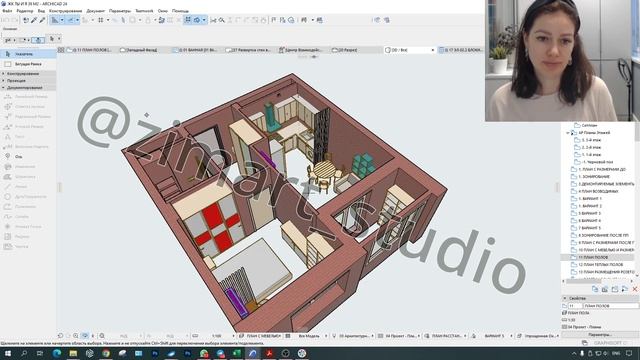Switch to the Развертка стен tab
Image resolution: width=640 pixels, height=360 pixels.
coord(250,50)
